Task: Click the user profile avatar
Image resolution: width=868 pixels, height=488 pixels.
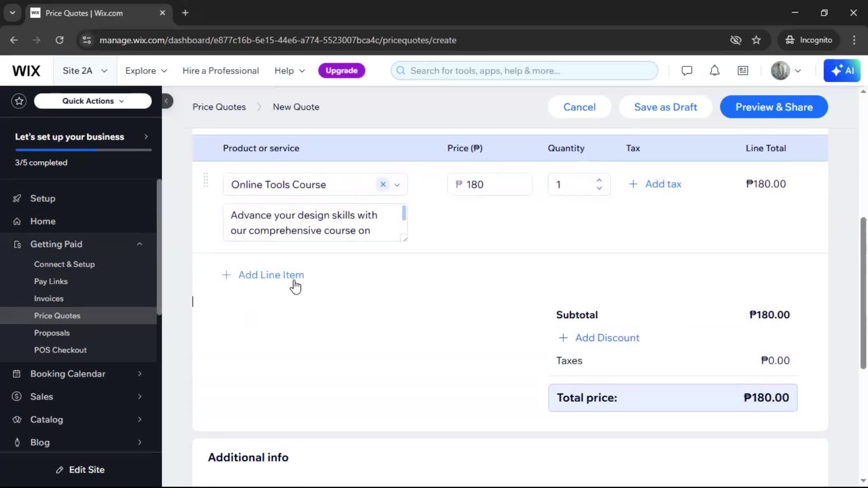Action: click(x=780, y=70)
